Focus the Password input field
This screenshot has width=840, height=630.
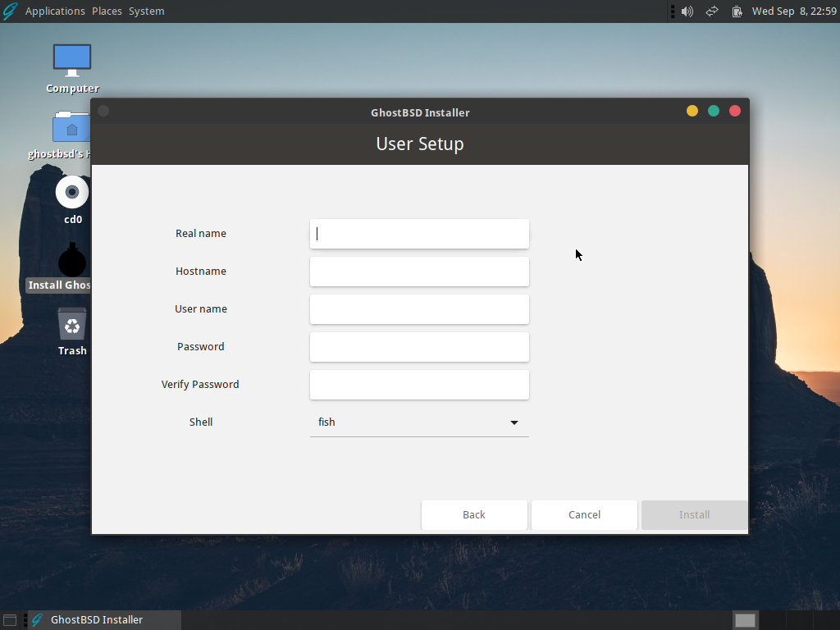(419, 347)
